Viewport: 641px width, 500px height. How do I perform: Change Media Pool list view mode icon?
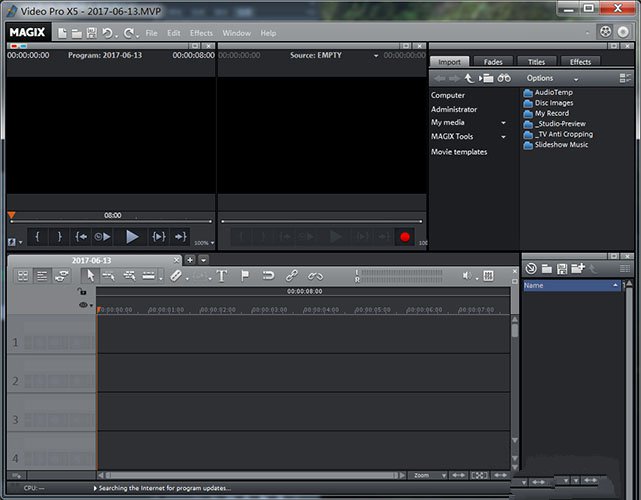(625, 78)
